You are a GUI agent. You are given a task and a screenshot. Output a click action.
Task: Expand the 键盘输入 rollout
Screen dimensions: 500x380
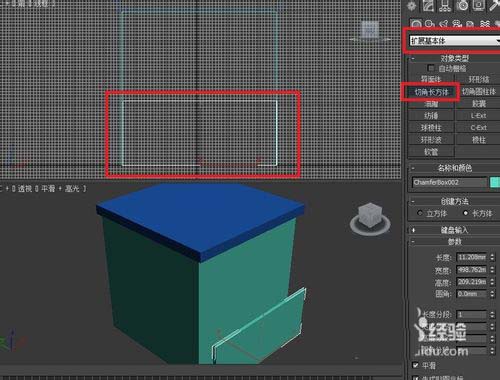click(454, 230)
